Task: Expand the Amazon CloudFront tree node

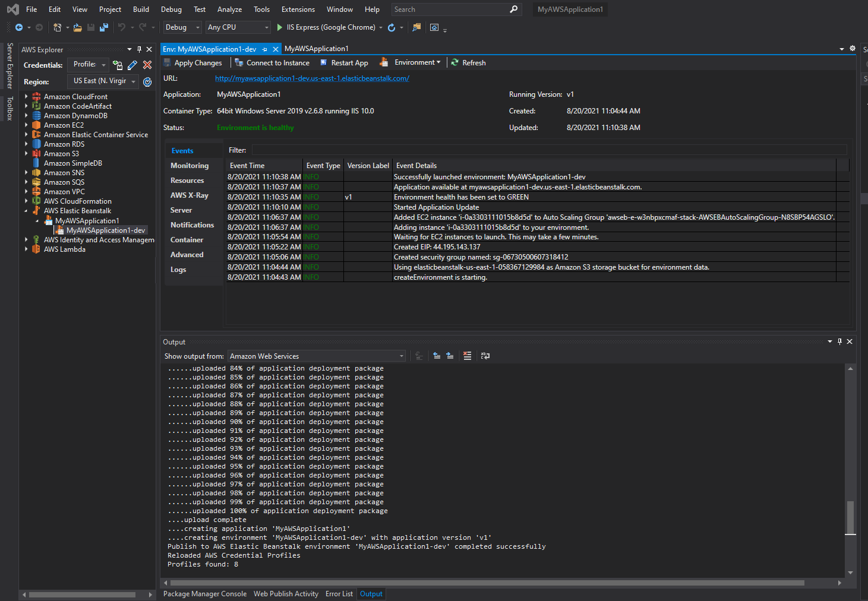Action: [26, 97]
